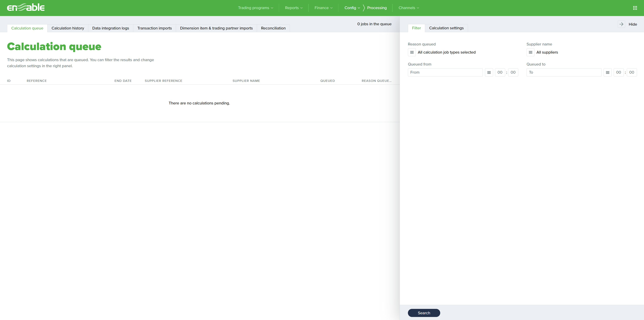Click the Hide panel arrow icon
Viewport: 644px width, 320px height.
(x=621, y=24)
